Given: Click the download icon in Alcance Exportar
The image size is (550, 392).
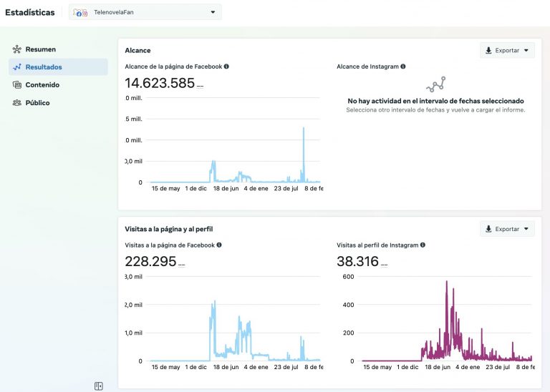Looking at the screenshot, I should coord(488,51).
